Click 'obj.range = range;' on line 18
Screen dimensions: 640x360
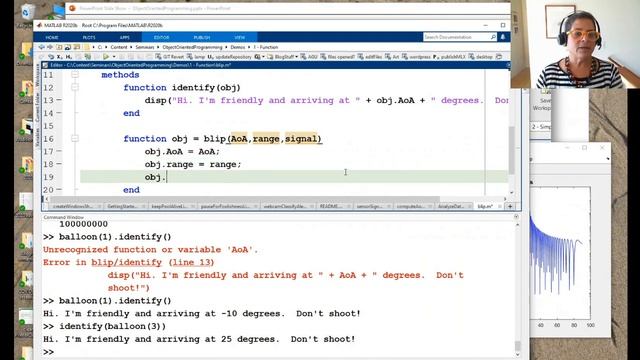coord(193,164)
